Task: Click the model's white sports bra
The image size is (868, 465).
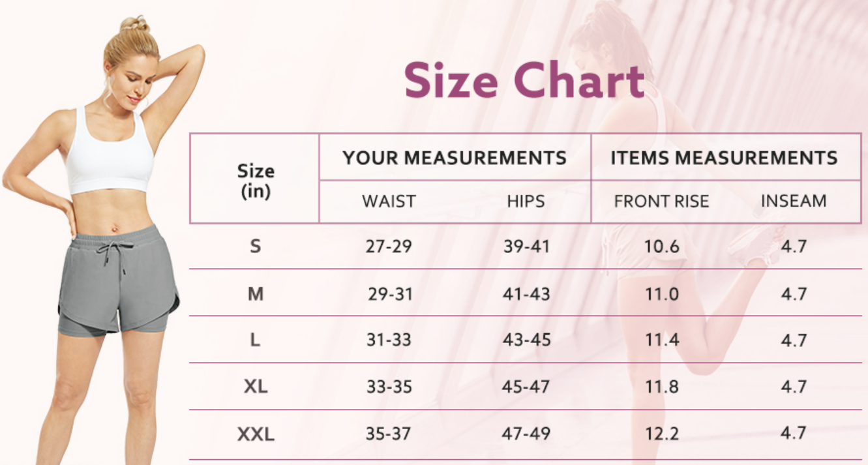Action: point(110,155)
